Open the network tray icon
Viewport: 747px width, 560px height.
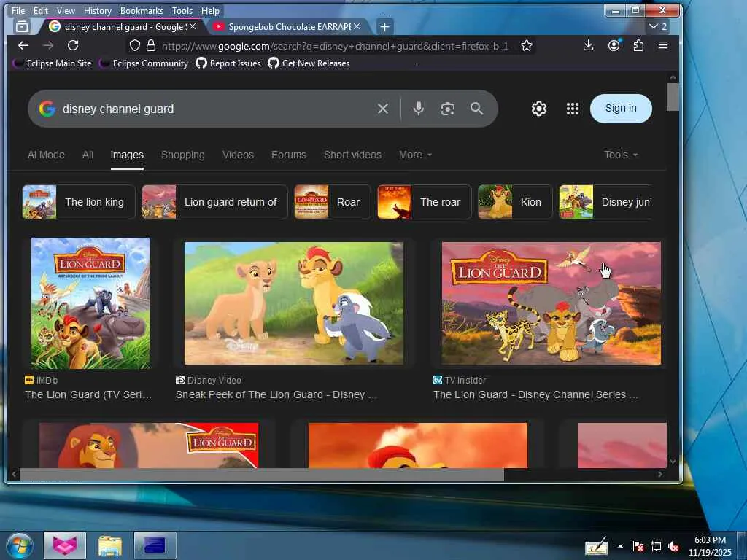[656, 547]
